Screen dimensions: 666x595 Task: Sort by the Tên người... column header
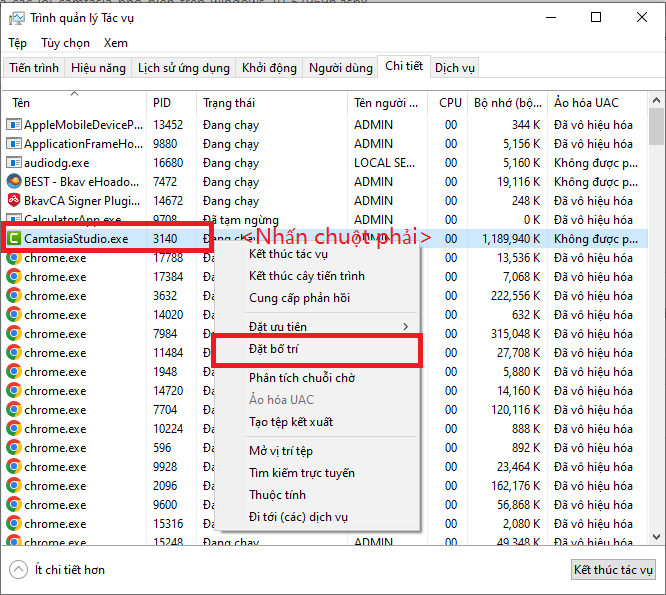point(387,103)
